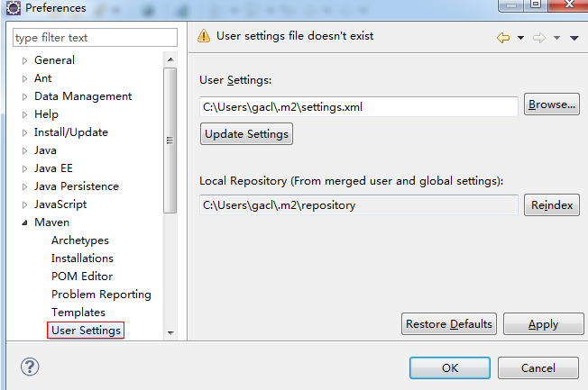Select Data Management category

click(83, 96)
